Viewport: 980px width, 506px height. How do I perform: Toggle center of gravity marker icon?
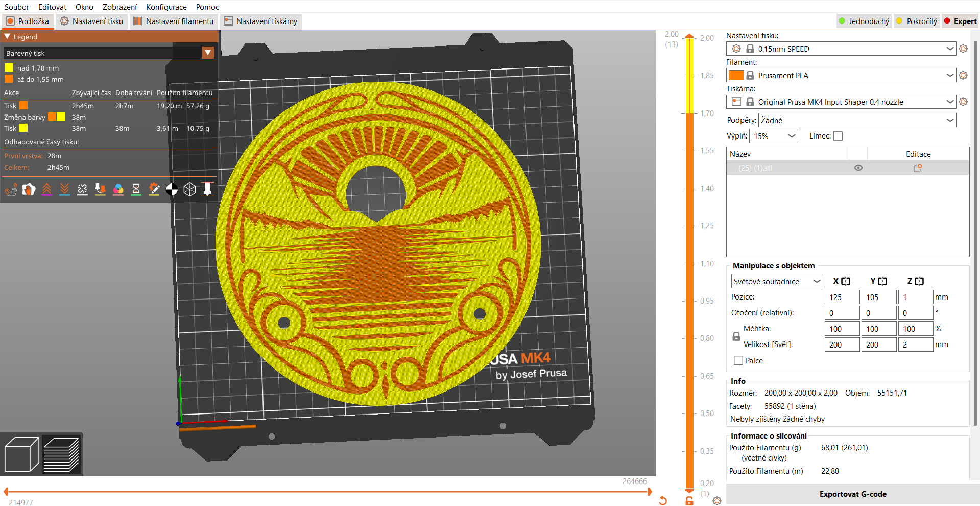click(x=172, y=190)
